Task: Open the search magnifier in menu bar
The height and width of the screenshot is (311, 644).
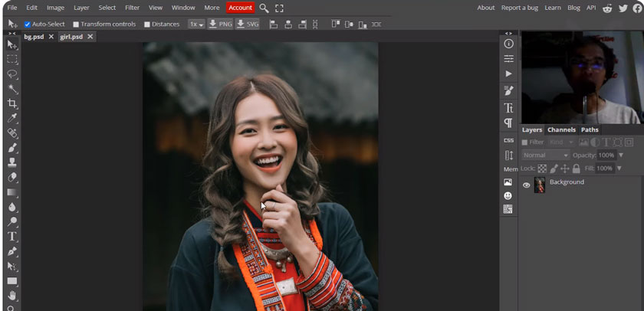Action: [x=264, y=8]
